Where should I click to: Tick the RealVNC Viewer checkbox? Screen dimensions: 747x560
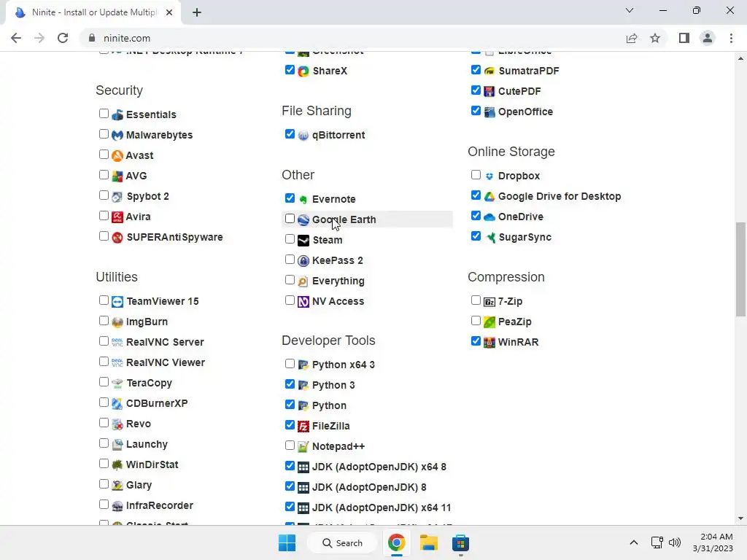pos(104,362)
